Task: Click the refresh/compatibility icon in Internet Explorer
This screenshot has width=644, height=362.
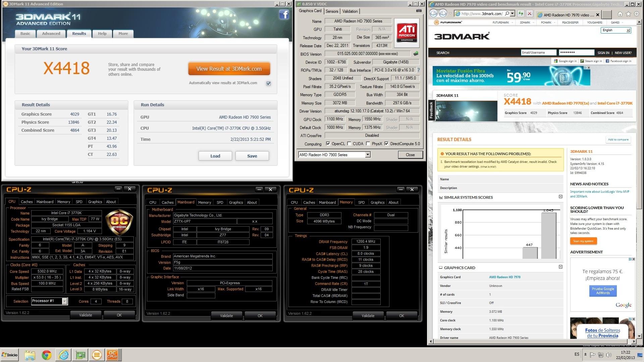Action: click(x=521, y=13)
